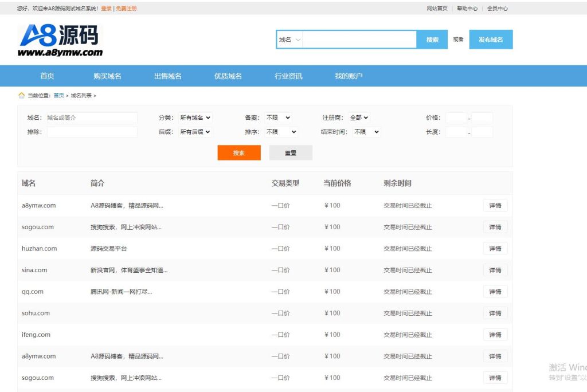The height and width of the screenshot is (392, 587).
Task: Go to 首页 in navigation bar
Action: (47, 76)
